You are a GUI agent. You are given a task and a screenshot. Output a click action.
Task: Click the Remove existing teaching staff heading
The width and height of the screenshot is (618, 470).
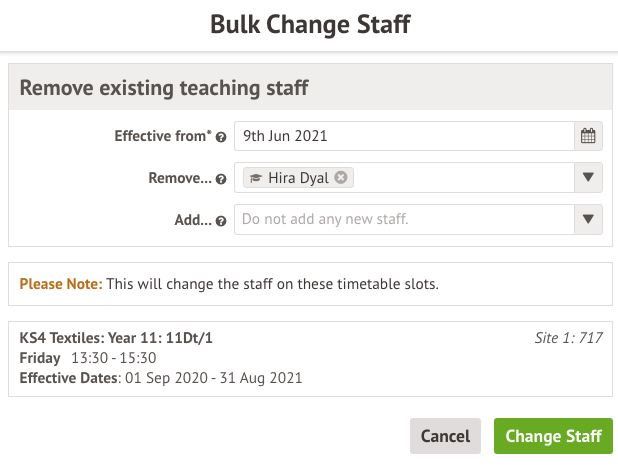pos(164,88)
